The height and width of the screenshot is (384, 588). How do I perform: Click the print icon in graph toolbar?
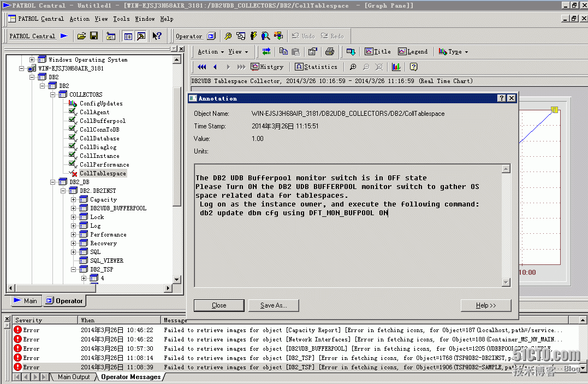click(330, 51)
